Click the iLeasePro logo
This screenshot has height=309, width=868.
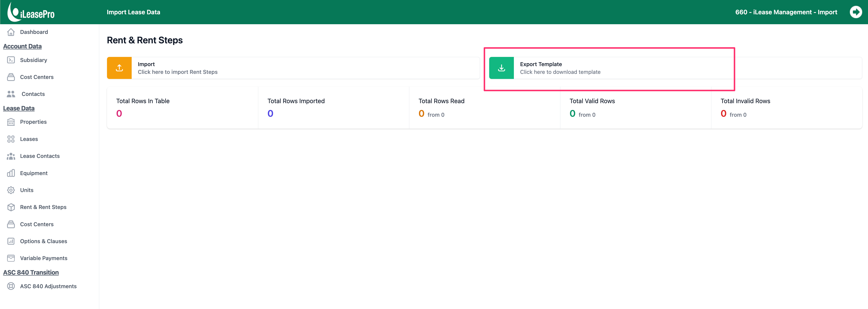31,12
